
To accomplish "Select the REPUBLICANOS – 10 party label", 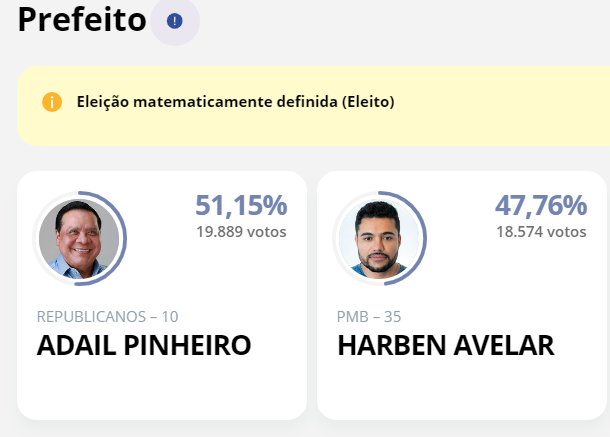I will [107, 317].
